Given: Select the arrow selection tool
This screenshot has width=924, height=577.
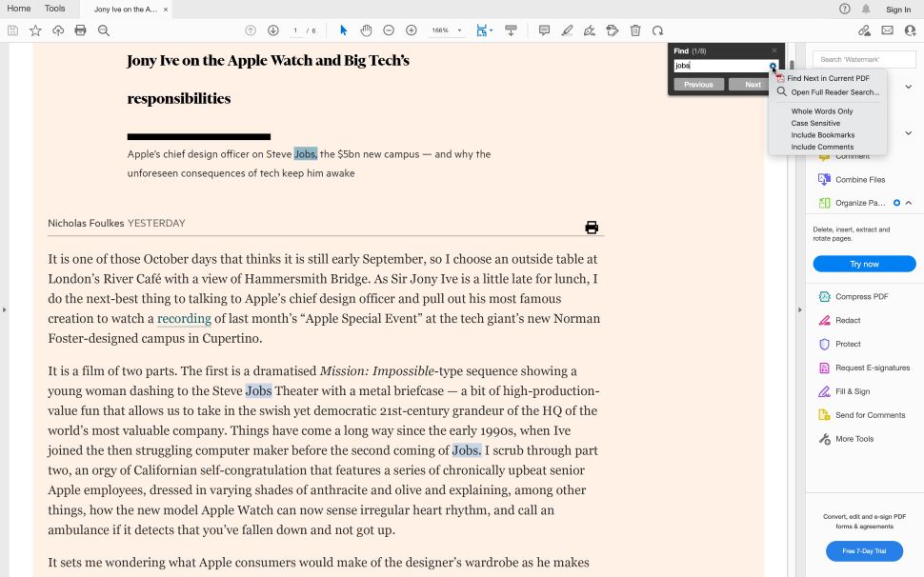Looking at the screenshot, I should coord(344,30).
